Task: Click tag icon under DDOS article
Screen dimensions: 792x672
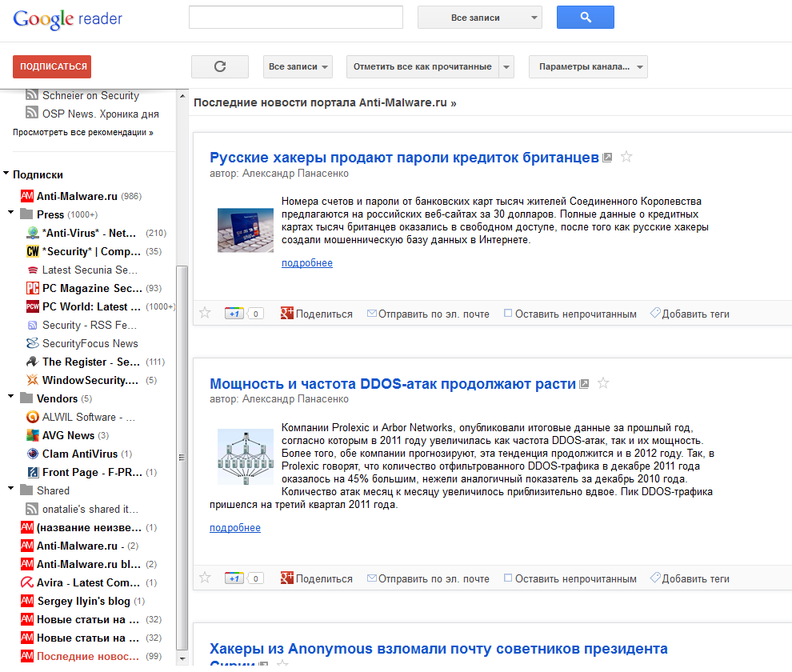Action: [x=655, y=578]
